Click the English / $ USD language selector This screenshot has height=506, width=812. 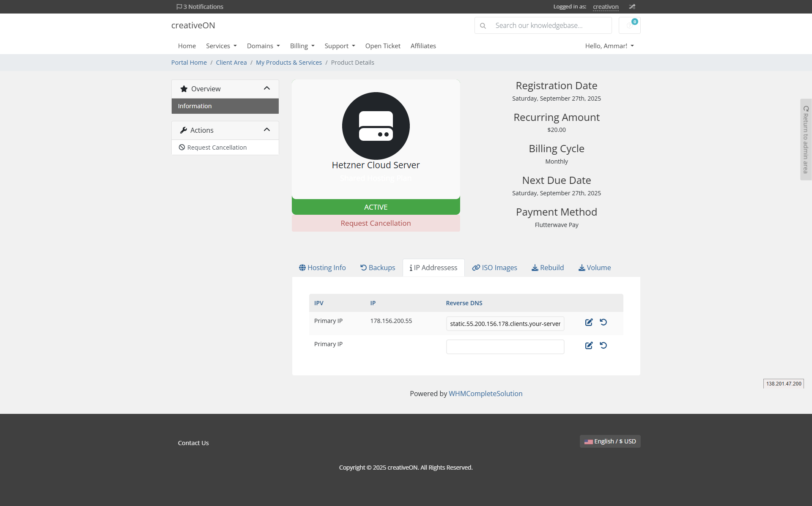[610, 441]
